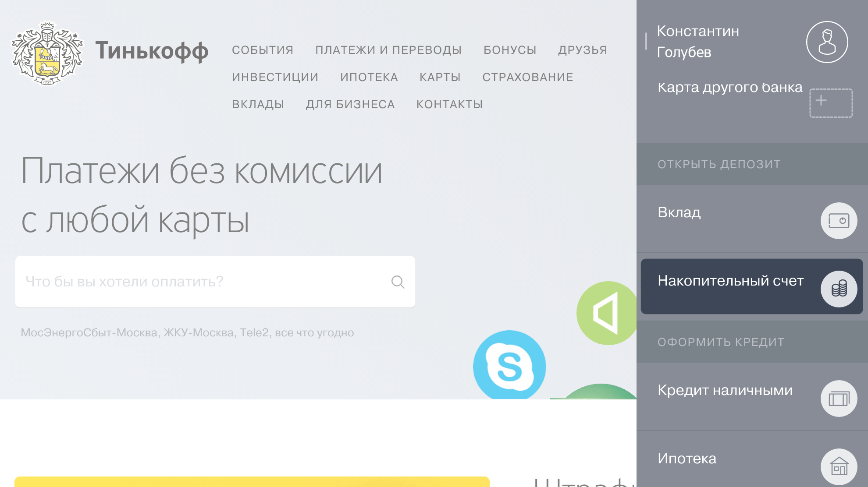Open ИПОТЕКА in top navigation
868x487 pixels.
tap(369, 77)
